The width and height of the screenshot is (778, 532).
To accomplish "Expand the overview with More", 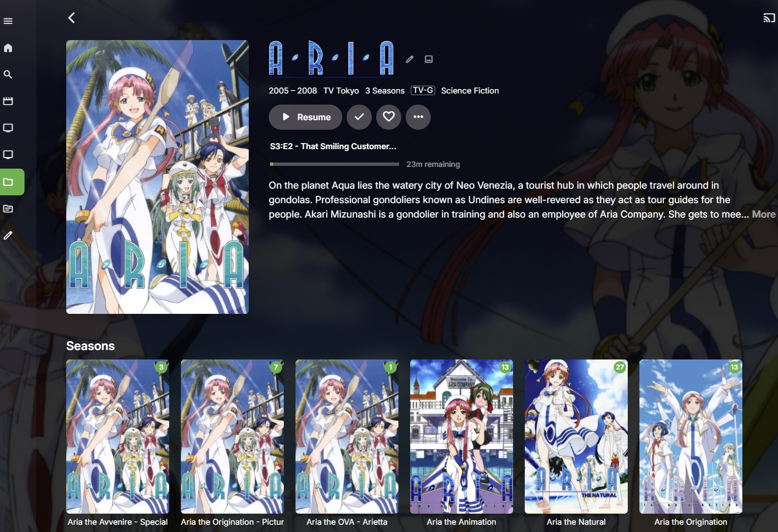I will point(764,214).
